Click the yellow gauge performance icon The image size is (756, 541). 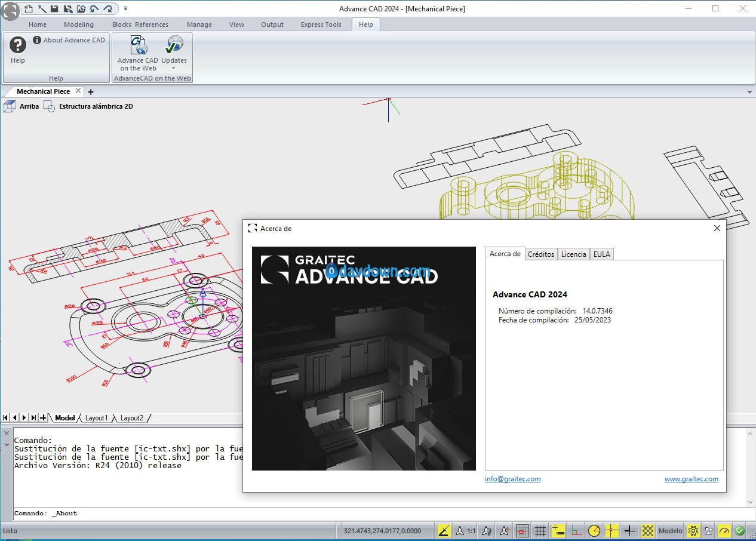(x=724, y=530)
